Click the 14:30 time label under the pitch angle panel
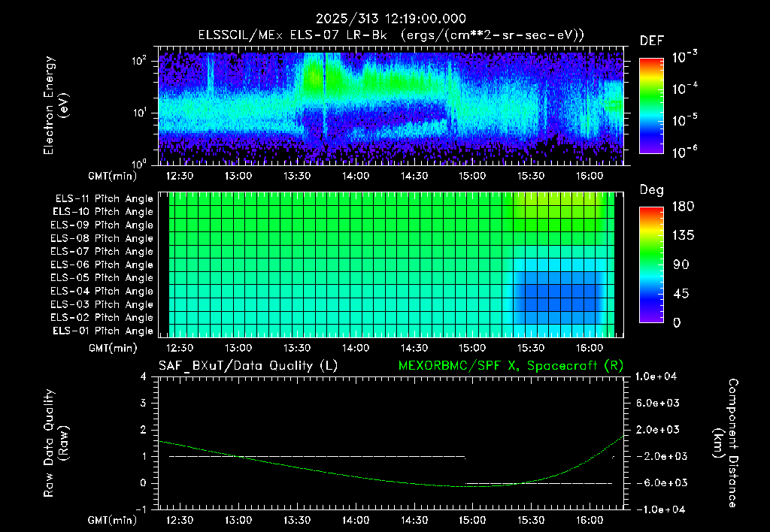Screen dimensions: 770x532 tap(414, 348)
